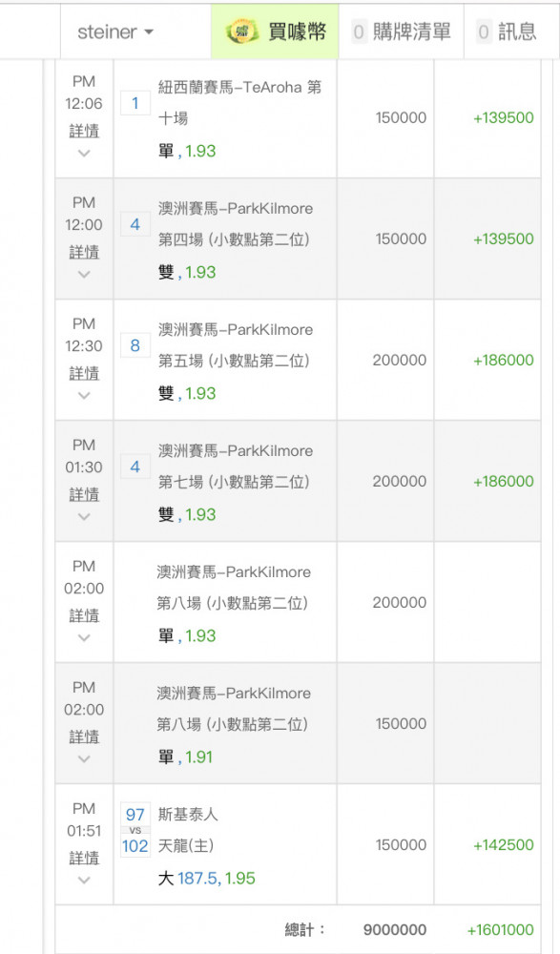Click the 0 badge beside 訊息

pyautogui.click(x=484, y=31)
